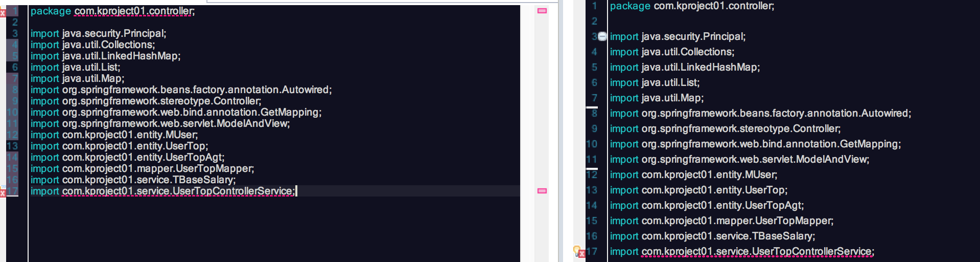
Task: Click the entity.UserTop; import in the left editor
Action: [119, 146]
